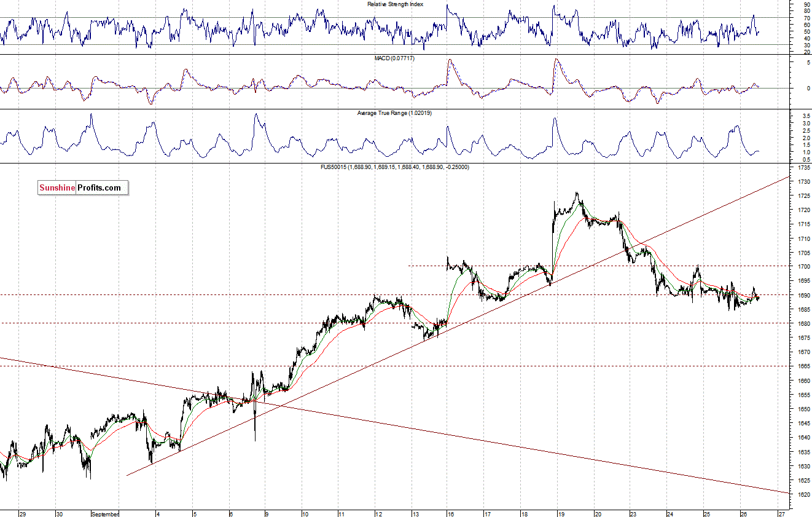Image resolution: width=812 pixels, height=517 pixels.
Task: Click the 50 label on the RSI scale
Action: pyautogui.click(x=806, y=32)
